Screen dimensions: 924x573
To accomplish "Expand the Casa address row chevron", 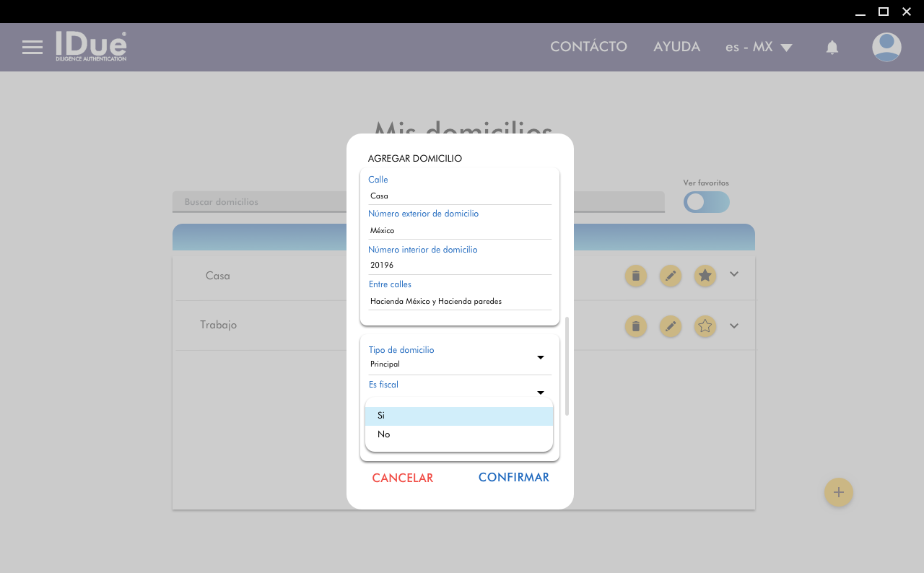I will [734, 274].
